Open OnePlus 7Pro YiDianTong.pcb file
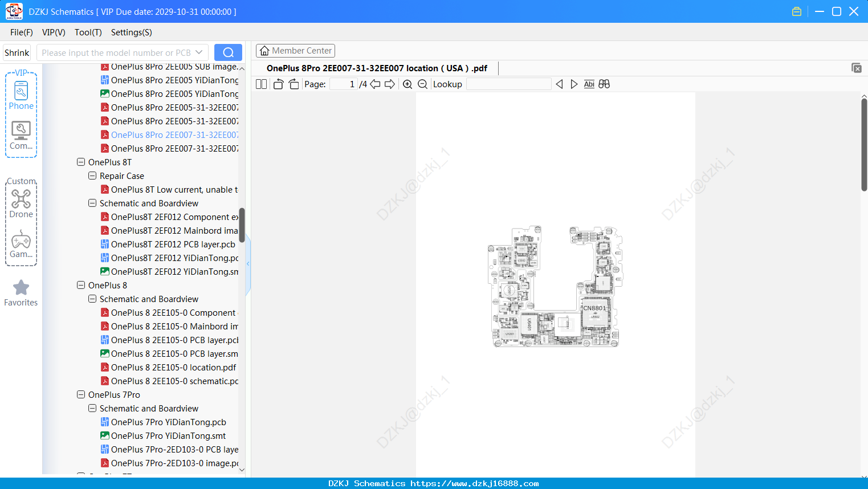This screenshot has height=489, width=868. 169,422
